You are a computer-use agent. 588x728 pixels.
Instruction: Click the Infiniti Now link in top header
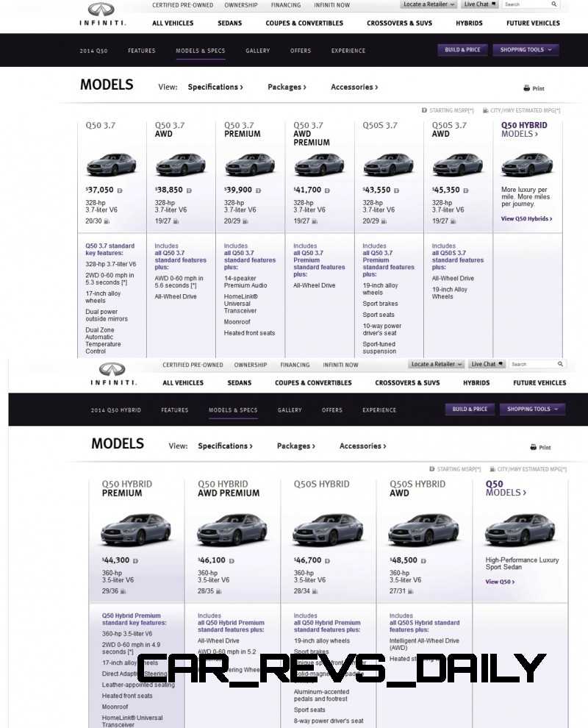coord(331,5)
